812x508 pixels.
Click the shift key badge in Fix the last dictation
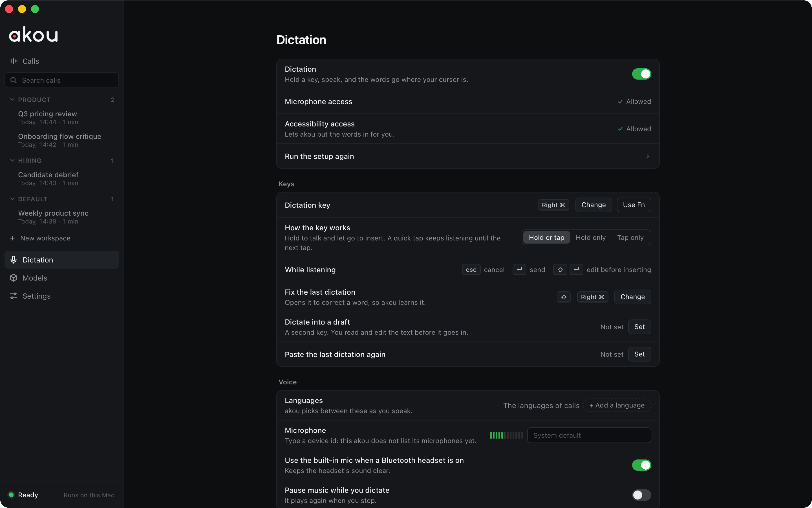(x=564, y=297)
